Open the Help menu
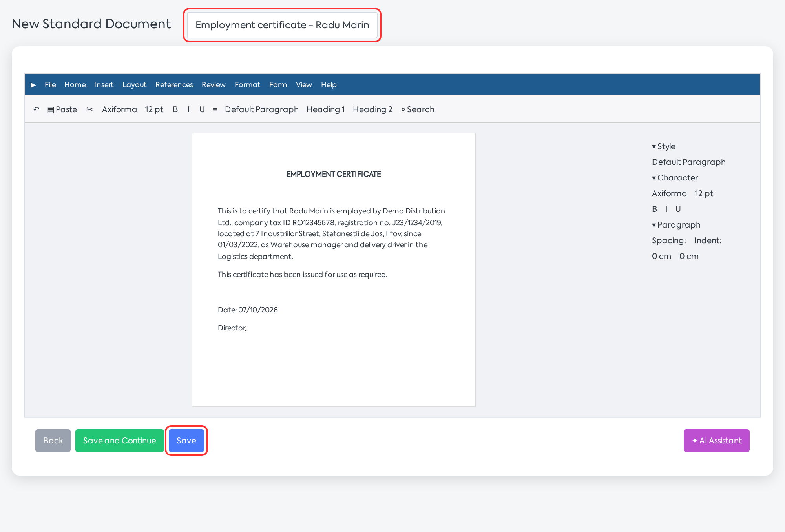 pyautogui.click(x=329, y=85)
